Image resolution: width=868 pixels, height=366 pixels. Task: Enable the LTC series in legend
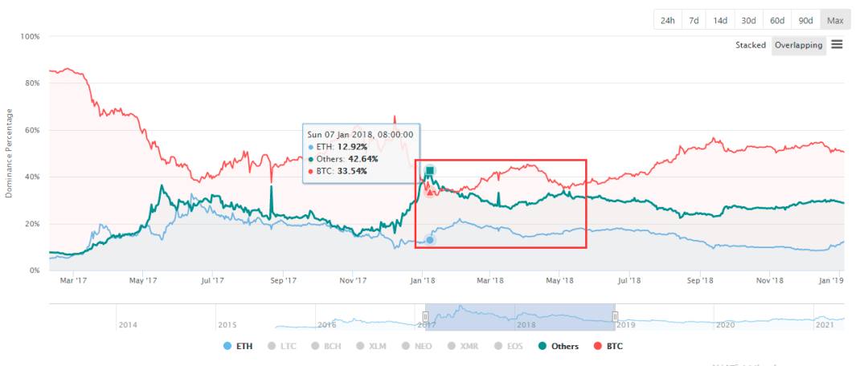[282, 346]
